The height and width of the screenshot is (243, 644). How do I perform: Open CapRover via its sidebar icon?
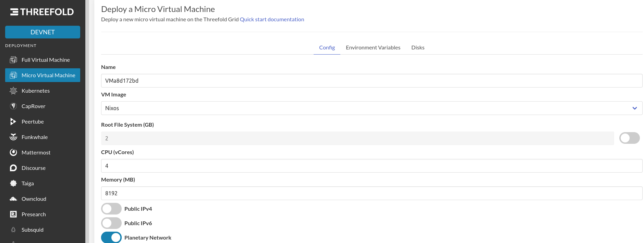[13, 106]
